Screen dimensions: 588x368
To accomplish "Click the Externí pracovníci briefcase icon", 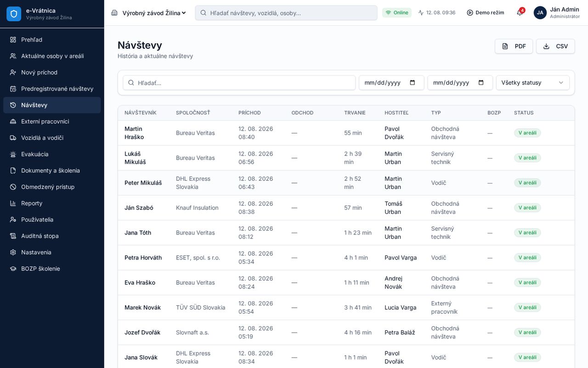I will coord(13,121).
